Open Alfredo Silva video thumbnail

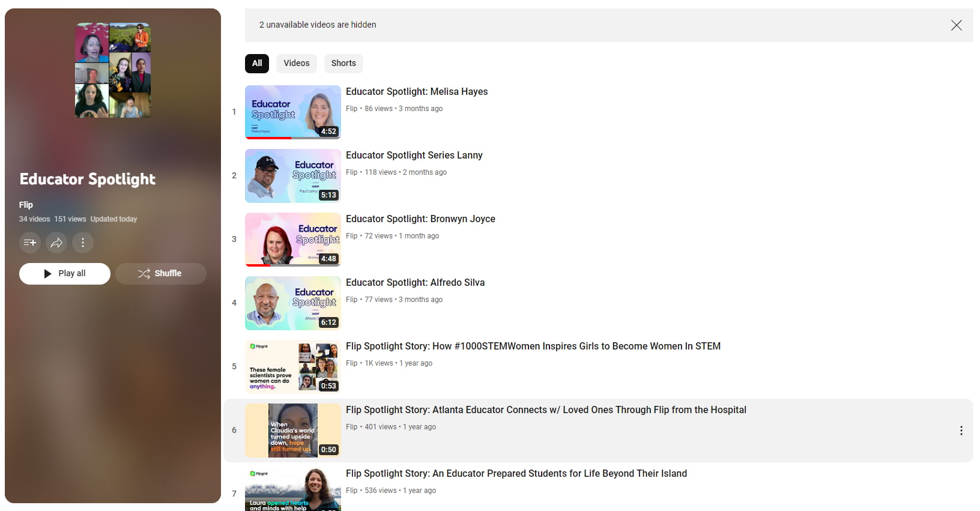tap(293, 303)
